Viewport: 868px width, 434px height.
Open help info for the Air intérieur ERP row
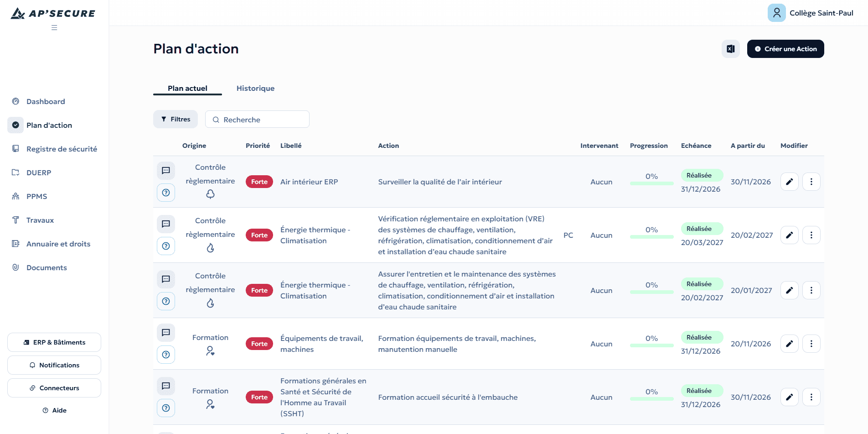pyautogui.click(x=166, y=193)
